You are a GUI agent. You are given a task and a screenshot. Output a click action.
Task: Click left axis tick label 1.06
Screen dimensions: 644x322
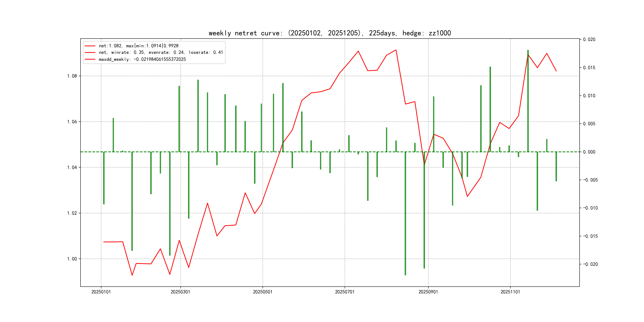(72, 122)
